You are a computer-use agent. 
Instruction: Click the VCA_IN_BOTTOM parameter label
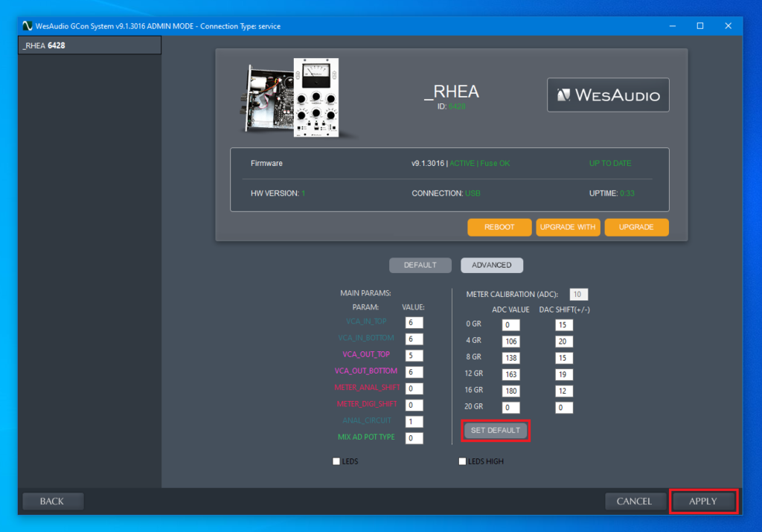pos(366,338)
